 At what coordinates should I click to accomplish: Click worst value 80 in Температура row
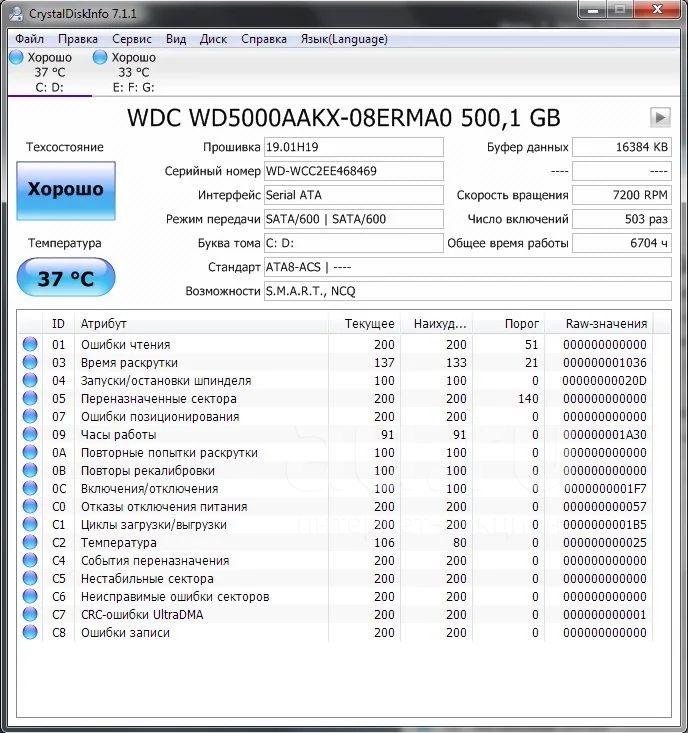click(x=459, y=542)
